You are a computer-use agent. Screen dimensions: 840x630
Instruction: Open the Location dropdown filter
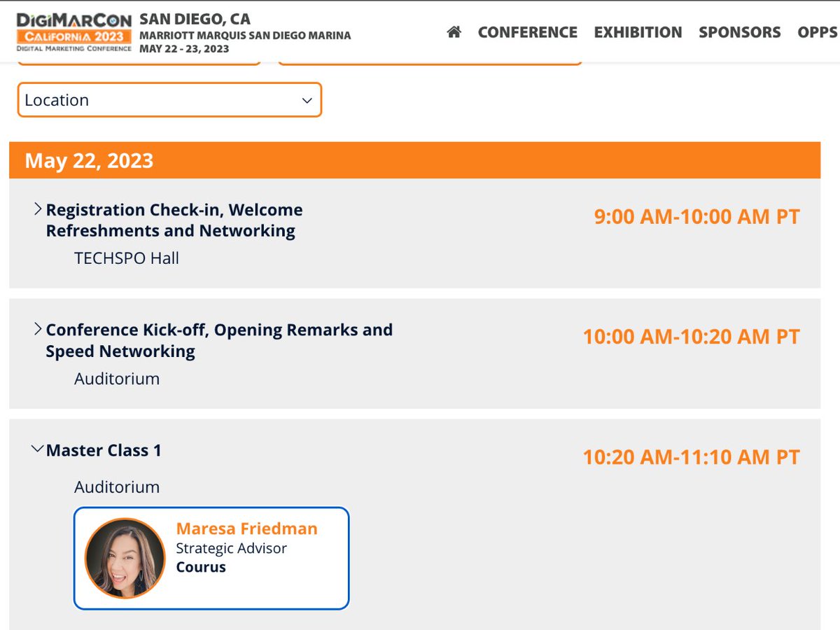169,100
